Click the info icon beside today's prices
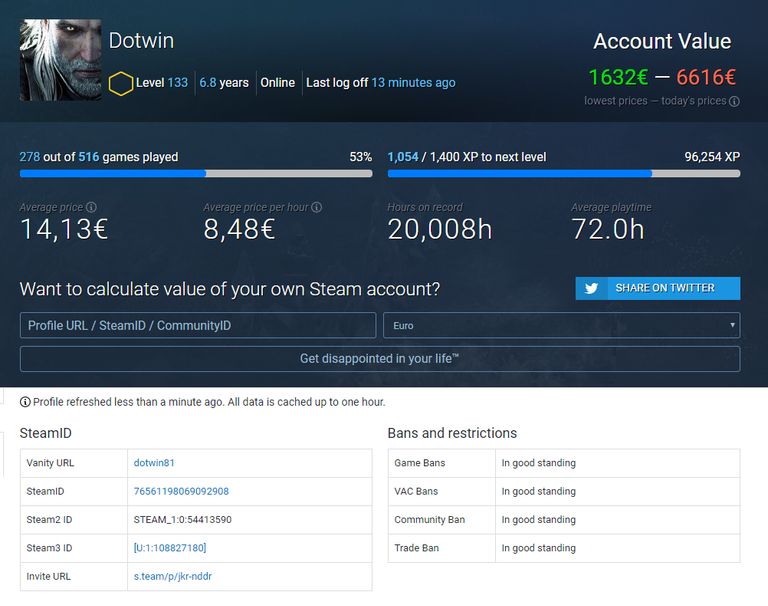Image resolution: width=768 pixels, height=606 pixels. (734, 101)
